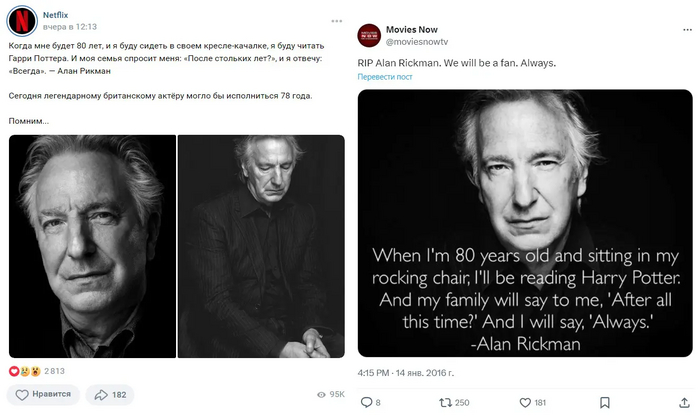Screen dimensions: 700x416
Task: Reply to the tweet via comment icon
Action: point(367,402)
